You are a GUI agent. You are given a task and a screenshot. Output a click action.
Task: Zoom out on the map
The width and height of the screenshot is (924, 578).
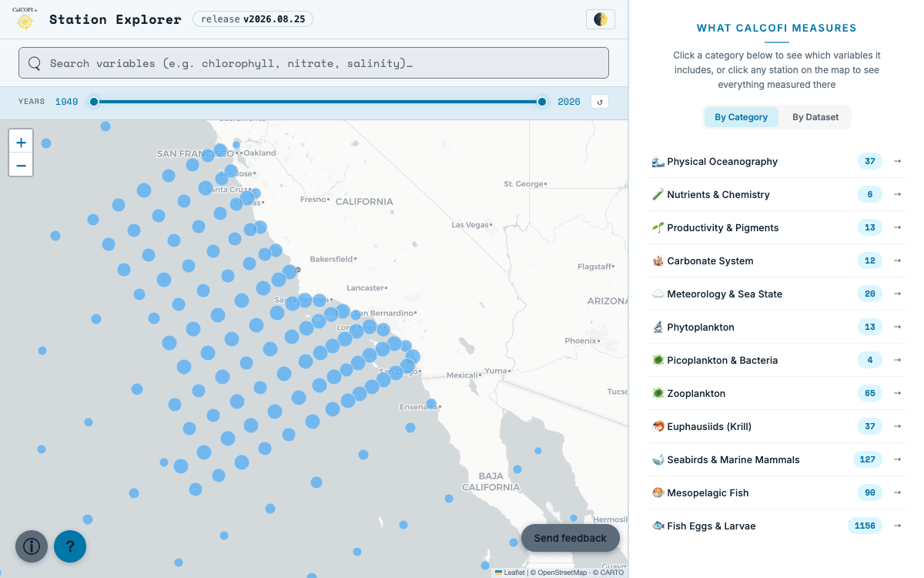click(21, 165)
